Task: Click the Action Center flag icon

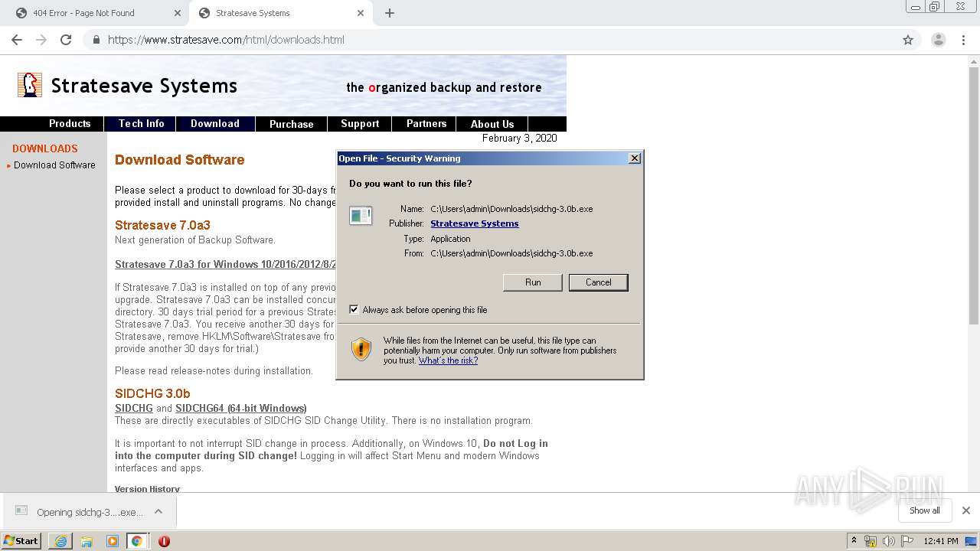Action: pos(906,541)
